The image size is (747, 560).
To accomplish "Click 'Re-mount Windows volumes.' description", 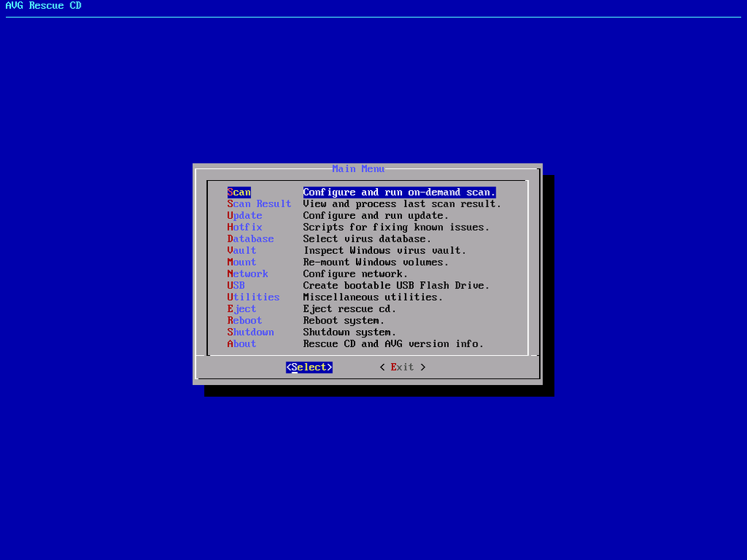I will coord(376,262).
